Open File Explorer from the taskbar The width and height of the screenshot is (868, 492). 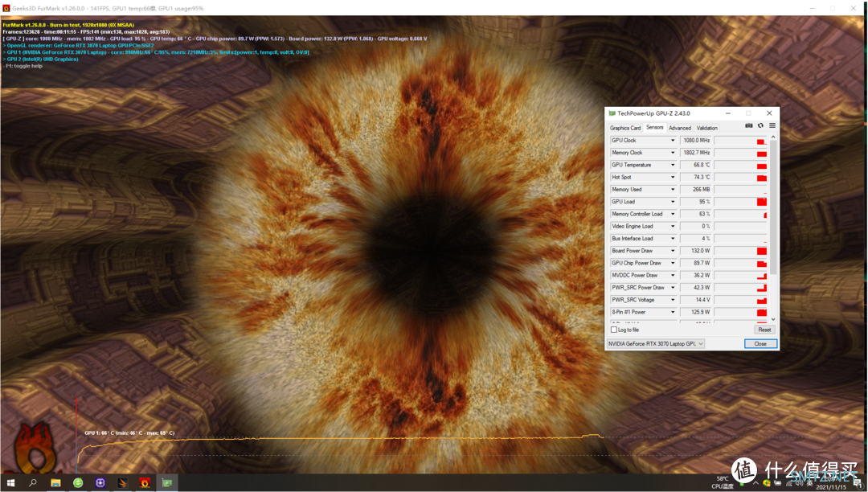click(55, 482)
